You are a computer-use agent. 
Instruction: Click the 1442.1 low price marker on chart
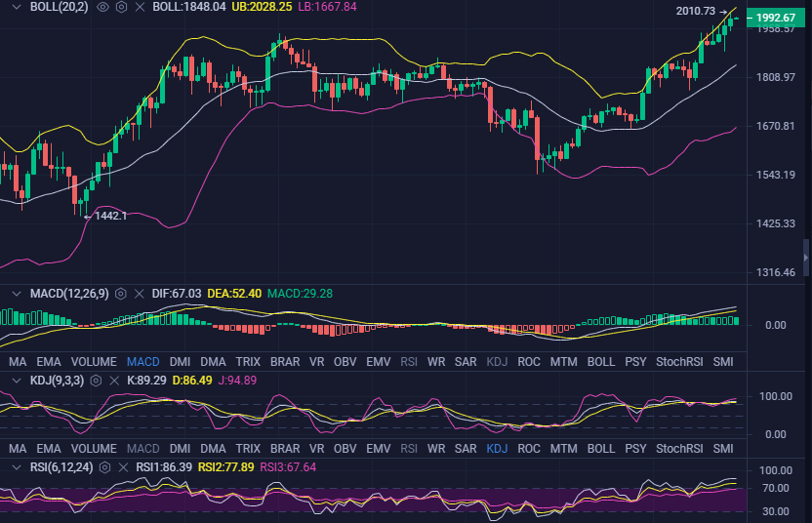(109, 216)
